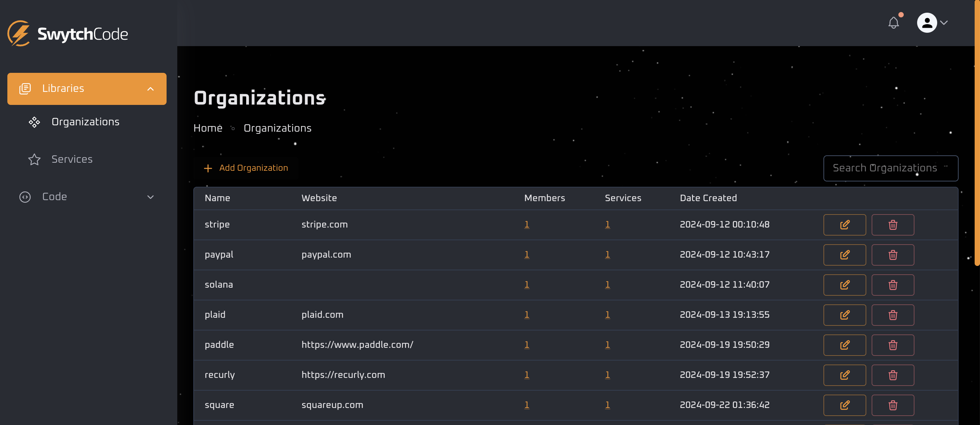Click date 2024-09-22 01:36:42
Image resolution: width=980 pixels, height=425 pixels.
724,405
